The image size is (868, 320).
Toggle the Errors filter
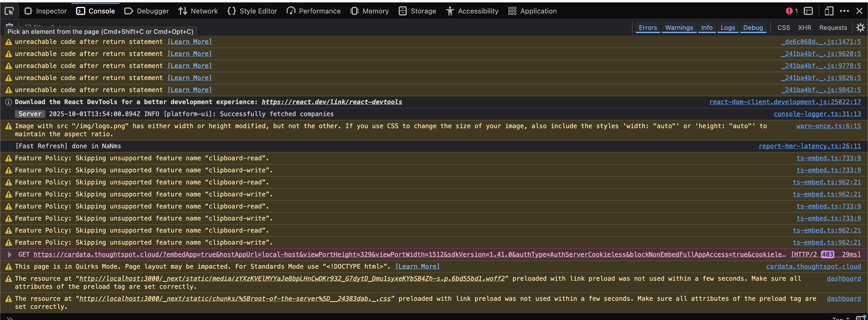[x=648, y=28]
